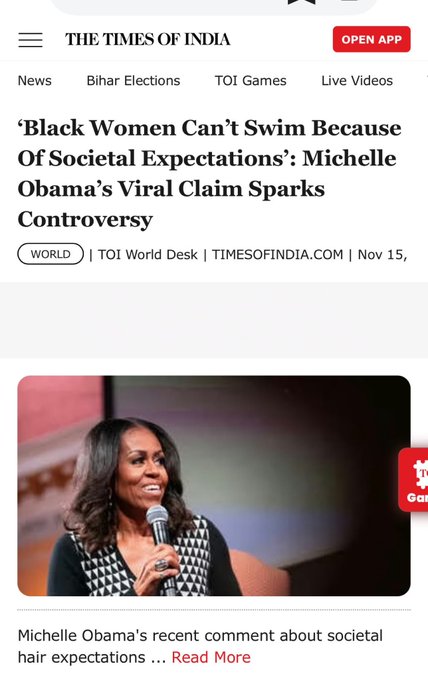Screen dimensions: 428x680
Task: Click the TIMESOFINDIA.COM source link
Action: pos(278,255)
